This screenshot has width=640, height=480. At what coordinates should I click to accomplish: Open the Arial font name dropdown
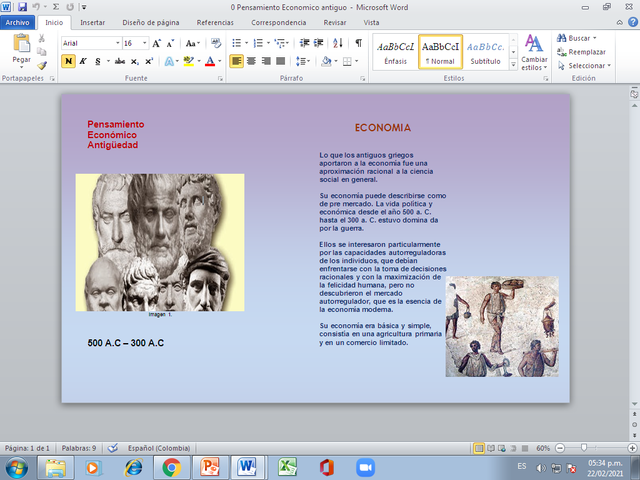[118, 43]
